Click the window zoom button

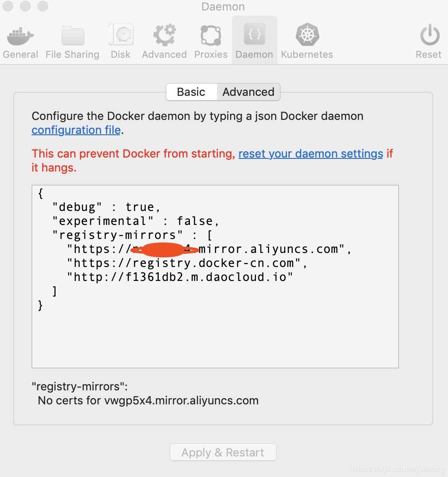click(x=43, y=6)
